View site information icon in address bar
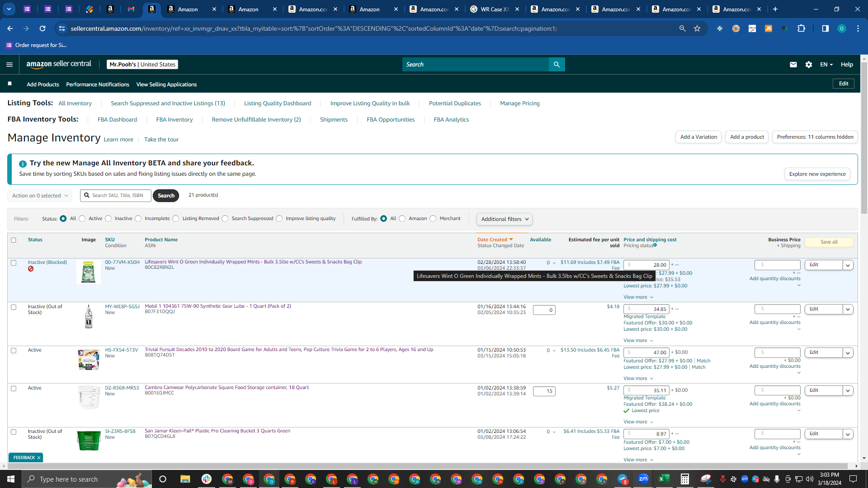Screen dimensions: 868x488 coord(62,28)
